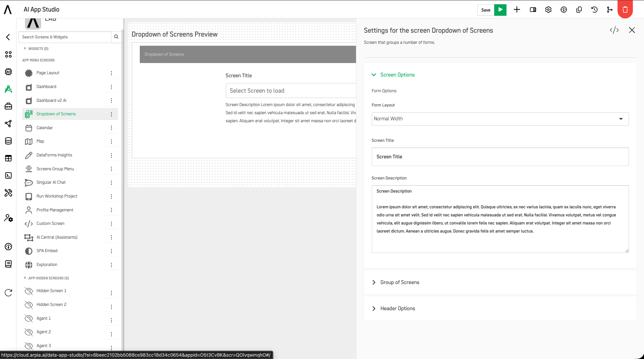
Task: Click the Screen Description text area
Action: 500,219
